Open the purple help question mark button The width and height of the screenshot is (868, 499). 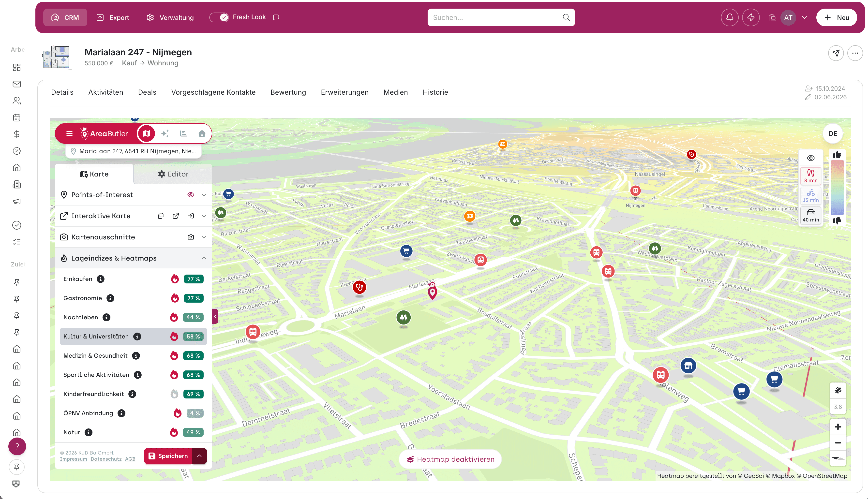[17, 447]
